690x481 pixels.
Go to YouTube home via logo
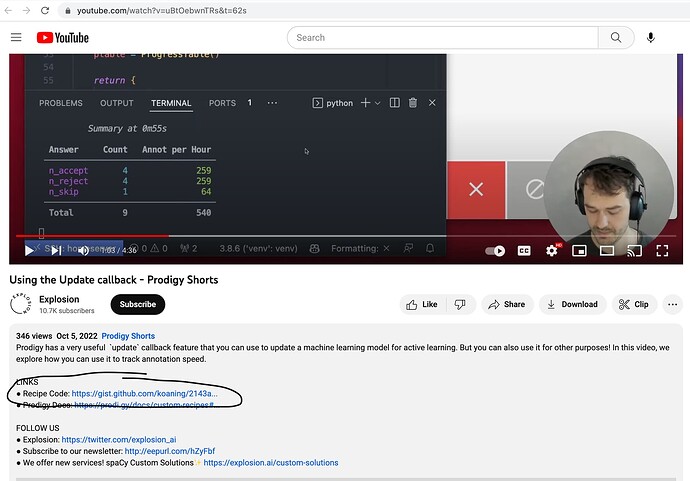[x=62, y=38]
